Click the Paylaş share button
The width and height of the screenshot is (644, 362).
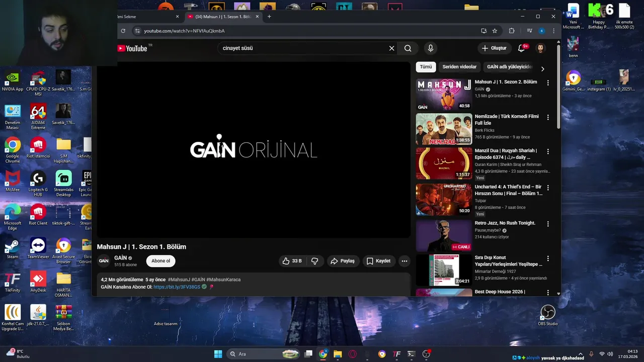pos(343,261)
